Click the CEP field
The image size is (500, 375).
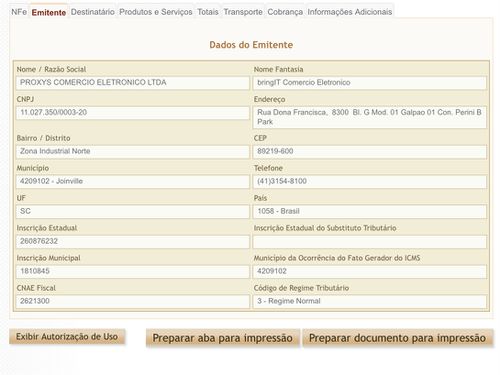click(x=370, y=151)
